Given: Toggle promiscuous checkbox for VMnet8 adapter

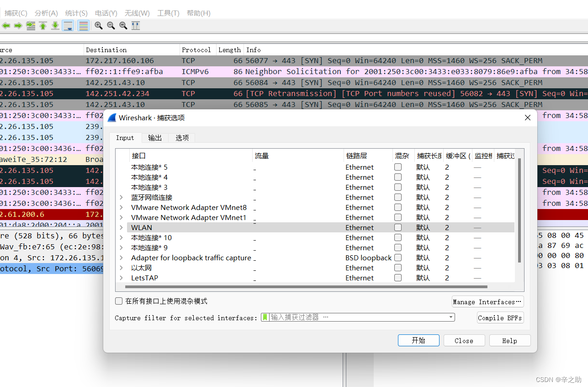Looking at the screenshot, I should 398,207.
